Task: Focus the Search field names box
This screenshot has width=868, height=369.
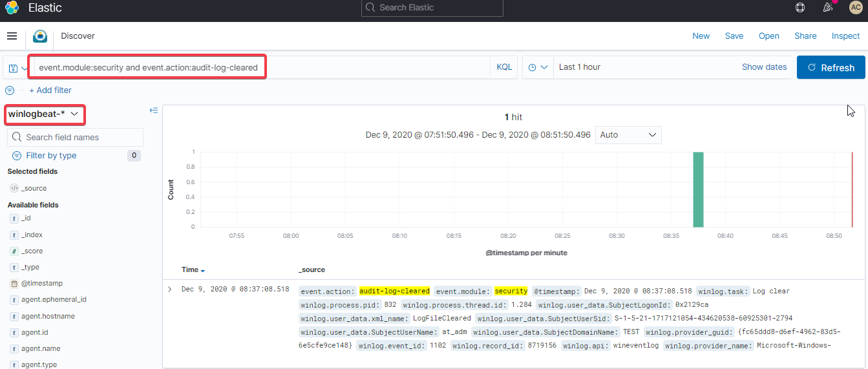Action: pos(76,137)
